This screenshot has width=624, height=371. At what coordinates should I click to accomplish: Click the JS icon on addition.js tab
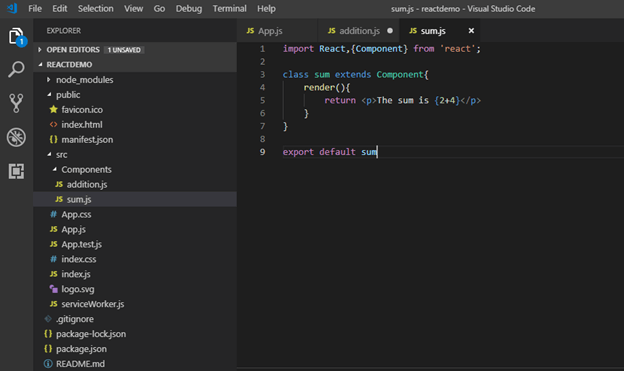[332, 31]
